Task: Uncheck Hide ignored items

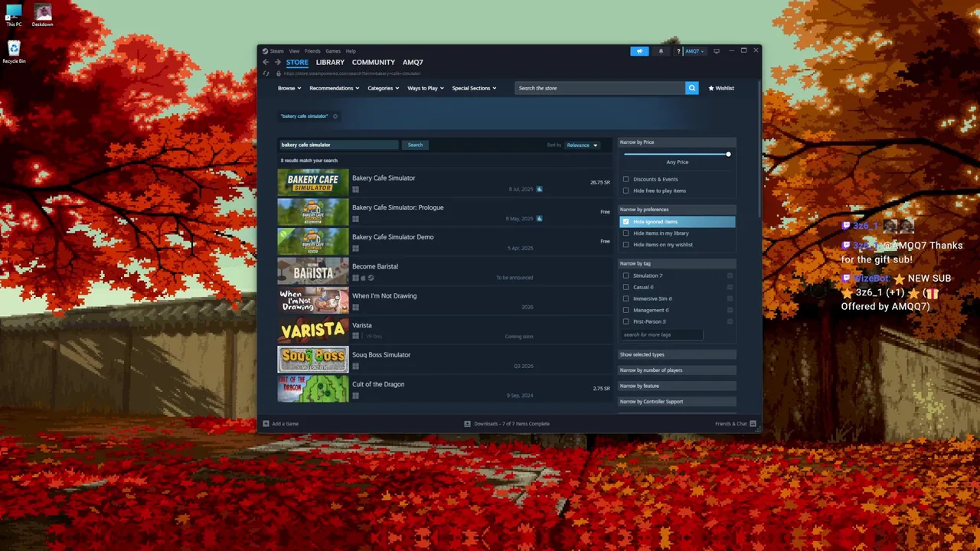Action: (x=626, y=222)
